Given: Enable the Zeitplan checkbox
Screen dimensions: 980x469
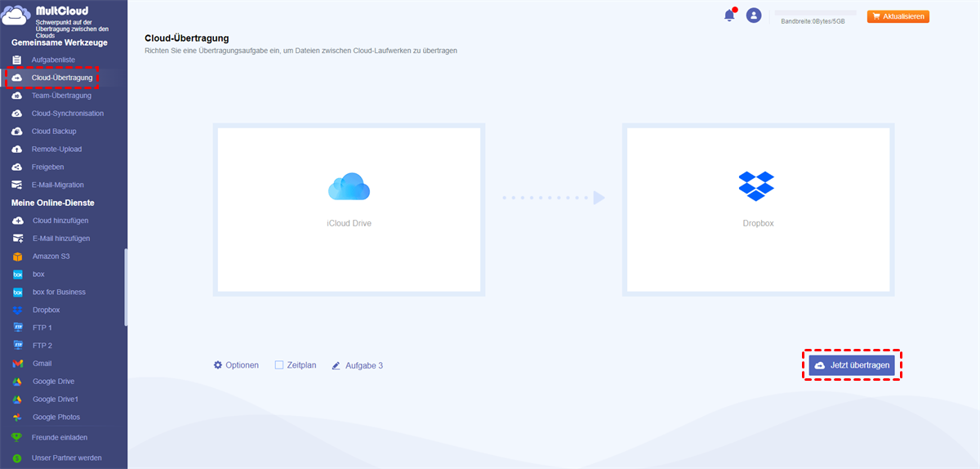Looking at the screenshot, I should [x=278, y=365].
